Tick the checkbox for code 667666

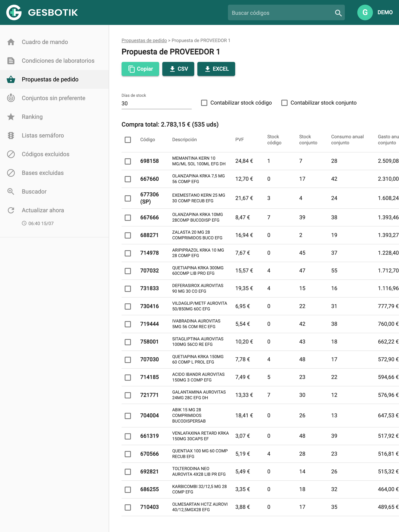point(128,218)
